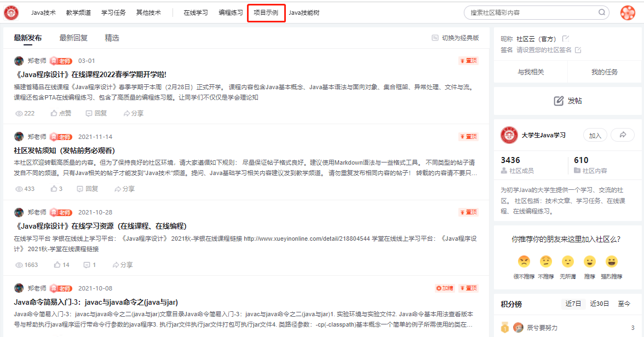
Task: Click the 郑老师 author name on the 2021-10-08 post
Action: tap(37, 288)
